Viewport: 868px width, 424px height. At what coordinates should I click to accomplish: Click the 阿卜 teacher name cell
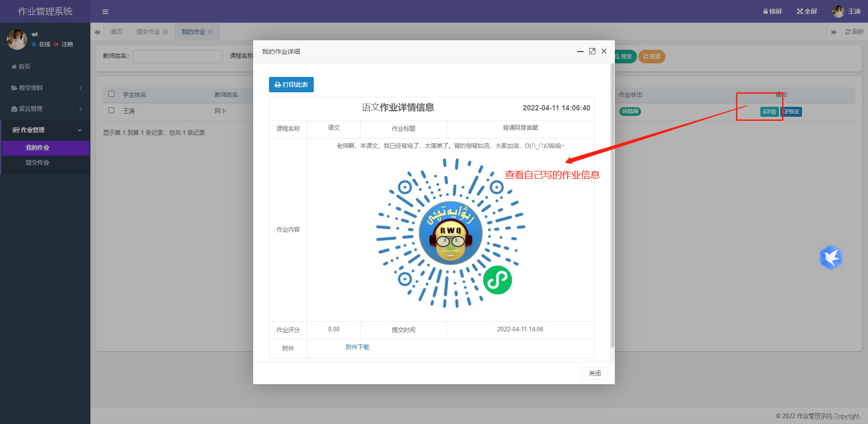tap(221, 111)
